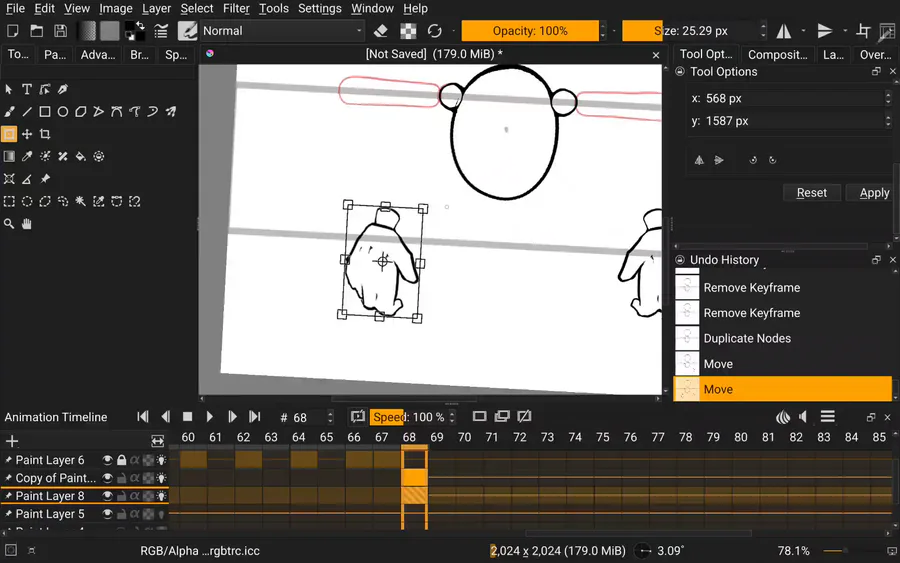Select the Freehand Brush tool
900x563 pixels.
click(9, 111)
